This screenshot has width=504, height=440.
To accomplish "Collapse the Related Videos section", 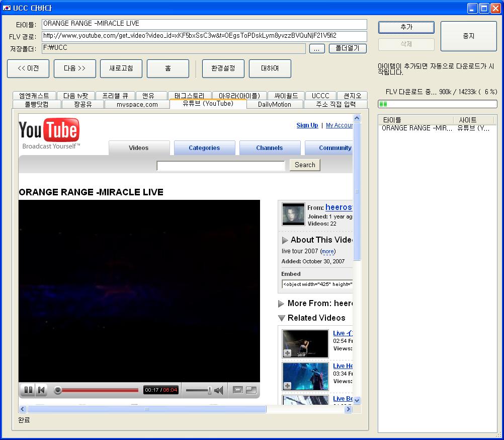I will [282, 318].
